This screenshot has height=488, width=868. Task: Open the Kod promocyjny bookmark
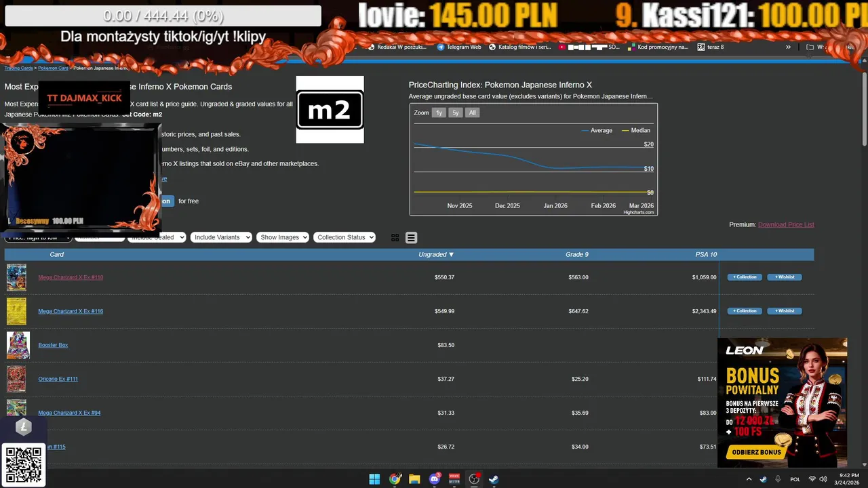658,47
